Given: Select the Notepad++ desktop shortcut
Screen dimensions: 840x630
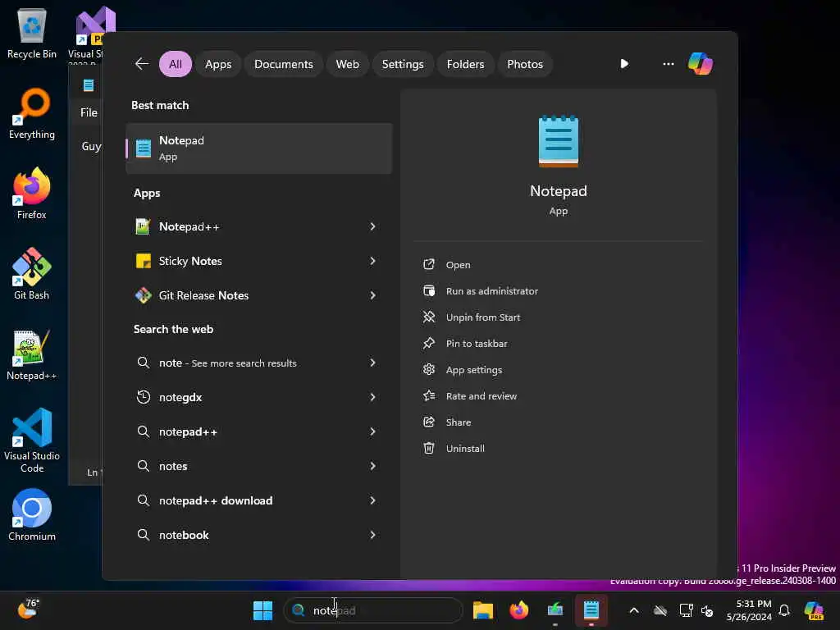Looking at the screenshot, I should 32,355.
